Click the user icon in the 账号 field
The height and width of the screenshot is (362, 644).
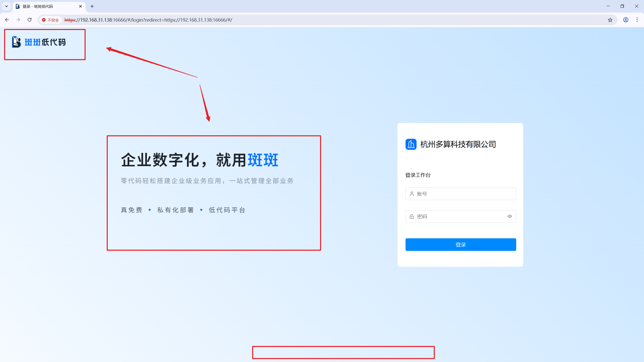412,194
